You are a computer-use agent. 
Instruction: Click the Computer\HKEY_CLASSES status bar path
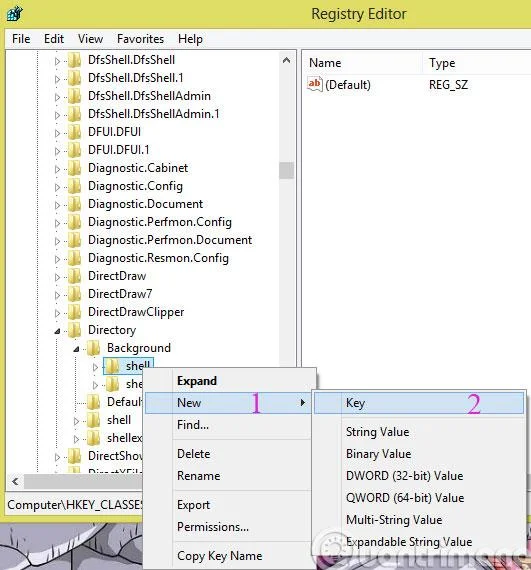click(75, 505)
